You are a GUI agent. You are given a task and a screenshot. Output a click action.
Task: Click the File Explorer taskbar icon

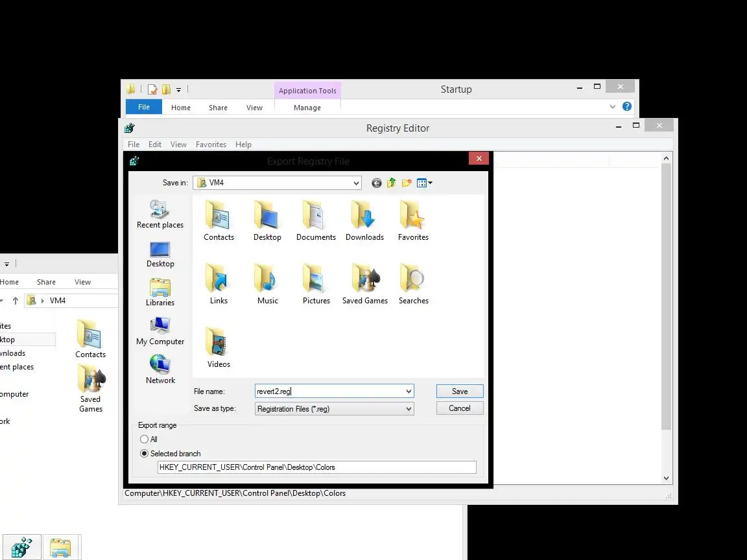tap(60, 547)
